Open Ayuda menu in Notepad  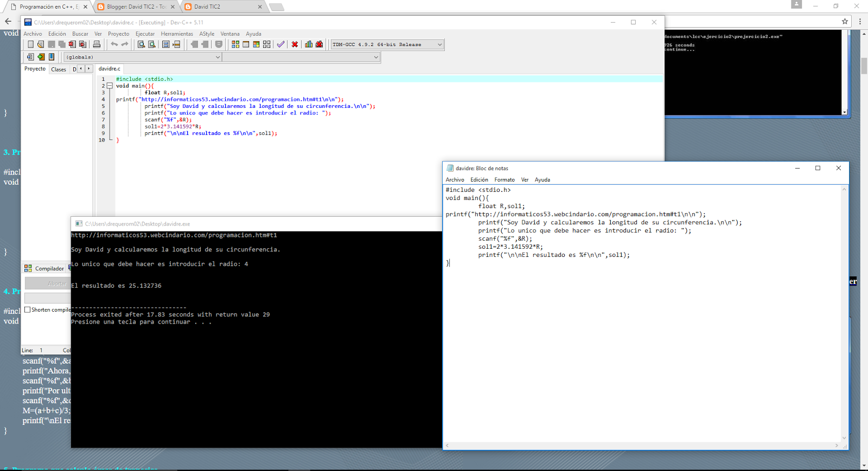(x=542, y=180)
